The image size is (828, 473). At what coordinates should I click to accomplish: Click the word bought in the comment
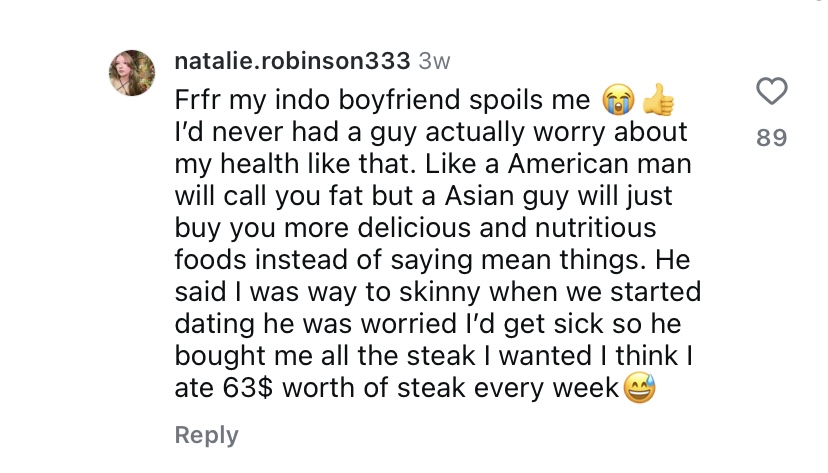(220, 356)
